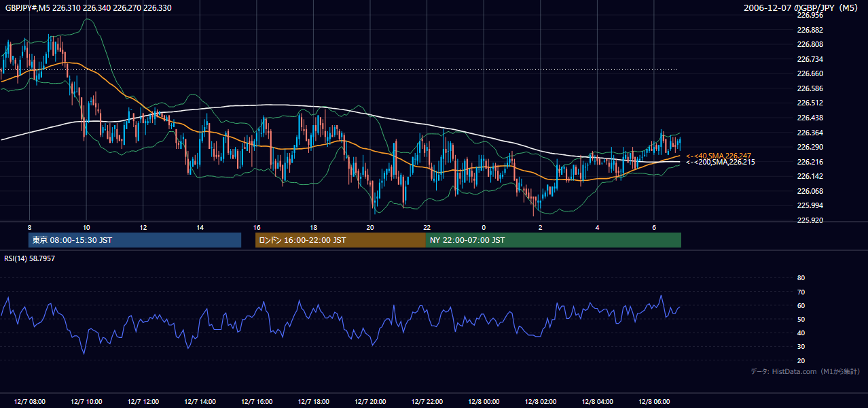This screenshot has height=408, width=868.
Task: Click price axis value 226.512
Action: point(810,103)
